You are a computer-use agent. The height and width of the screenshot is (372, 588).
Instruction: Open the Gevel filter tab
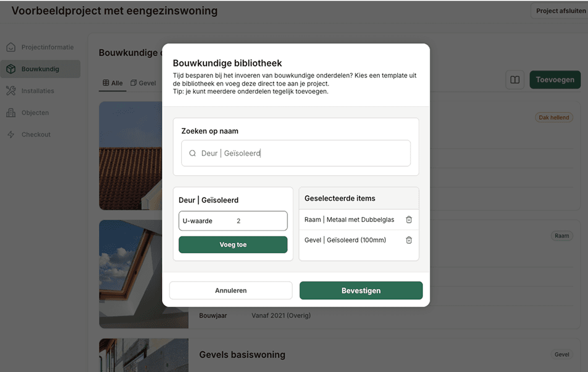(143, 83)
